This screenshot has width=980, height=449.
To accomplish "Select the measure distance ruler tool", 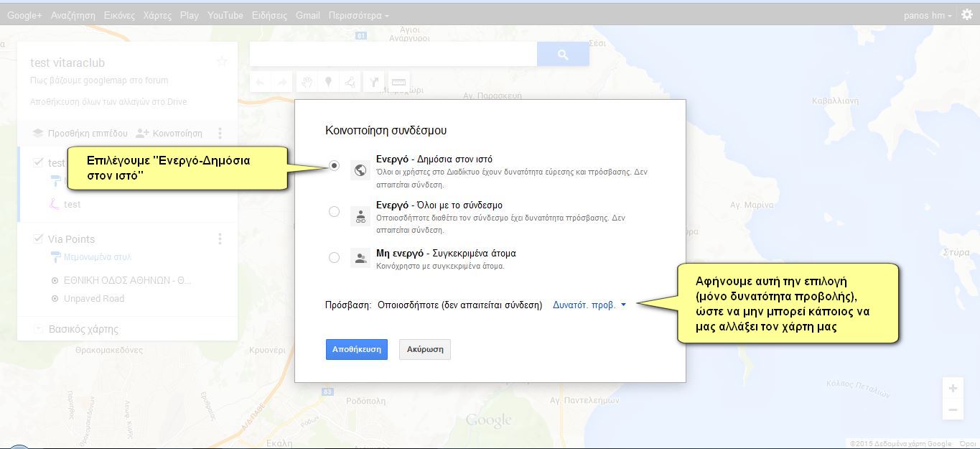I will coord(398,82).
